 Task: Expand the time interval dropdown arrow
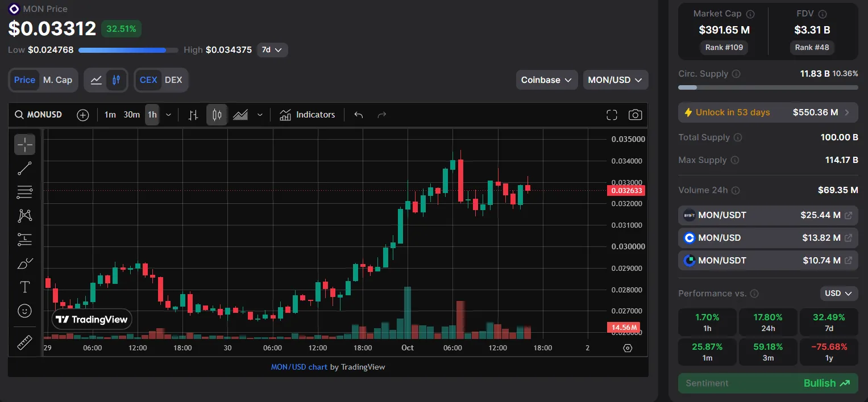tap(168, 115)
